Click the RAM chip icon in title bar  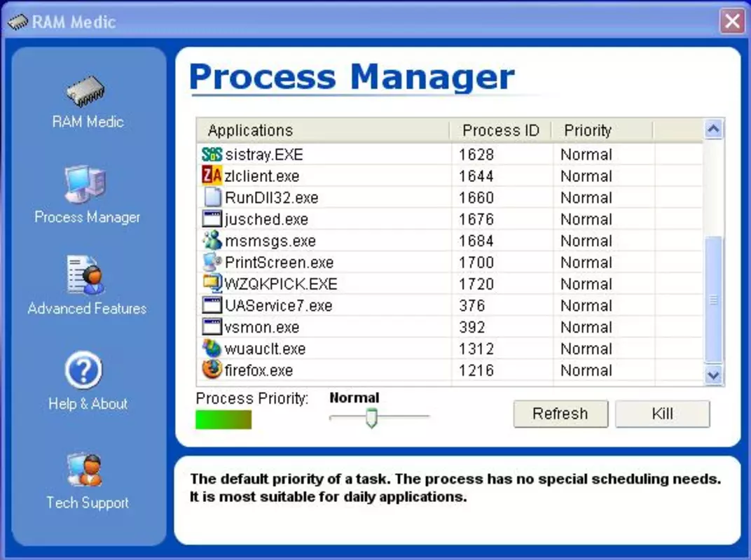[x=18, y=22]
